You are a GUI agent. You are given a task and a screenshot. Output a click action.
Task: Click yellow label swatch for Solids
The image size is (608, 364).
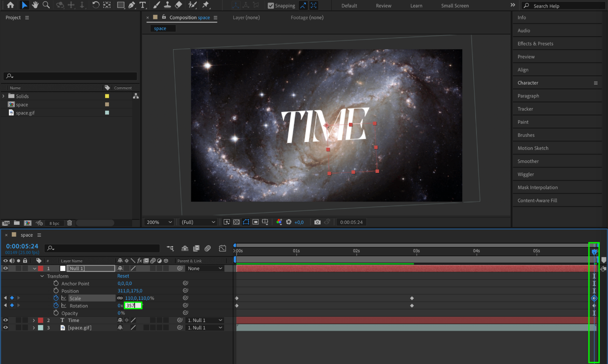tap(107, 96)
